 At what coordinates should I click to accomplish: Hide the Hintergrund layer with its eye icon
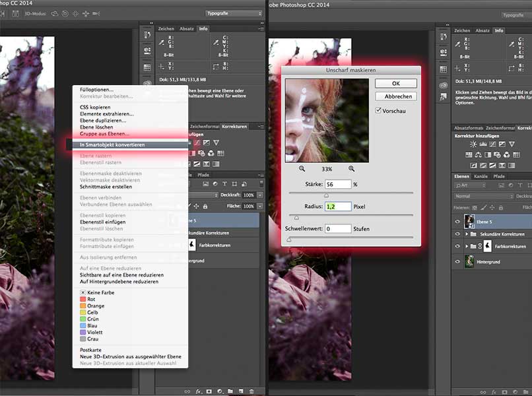click(x=457, y=261)
